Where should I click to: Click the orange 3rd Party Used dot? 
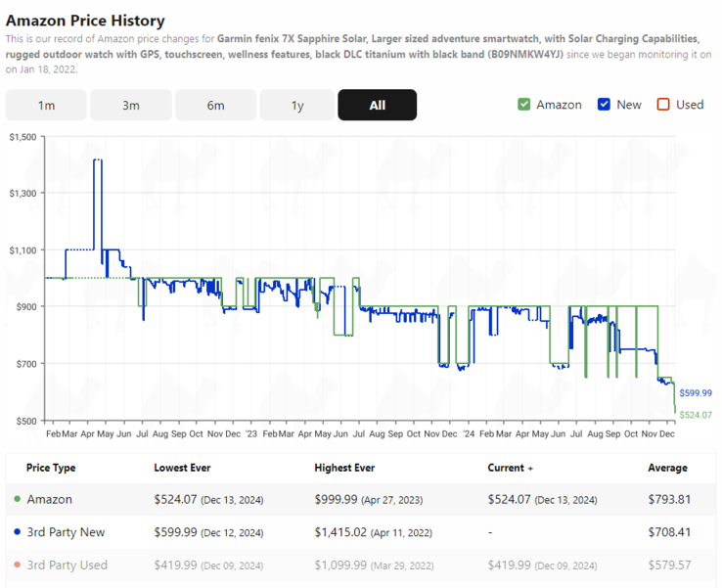click(17, 565)
